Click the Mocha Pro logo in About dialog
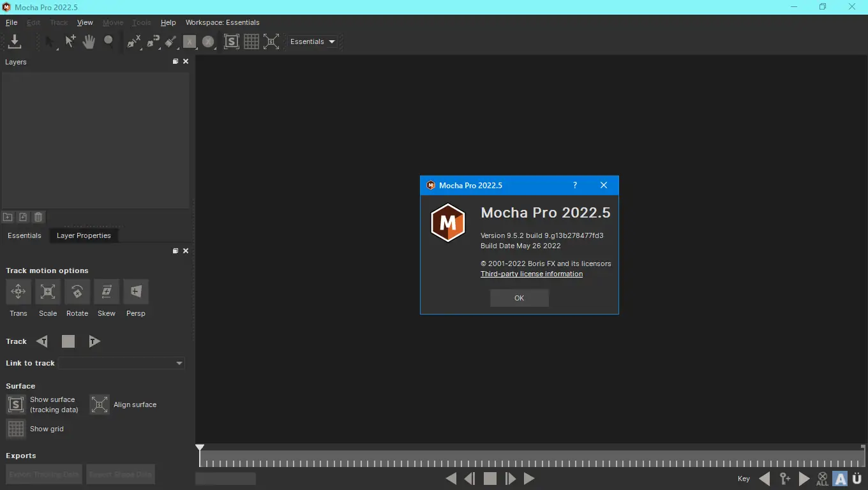Viewport: 868px width, 490px height. click(447, 223)
